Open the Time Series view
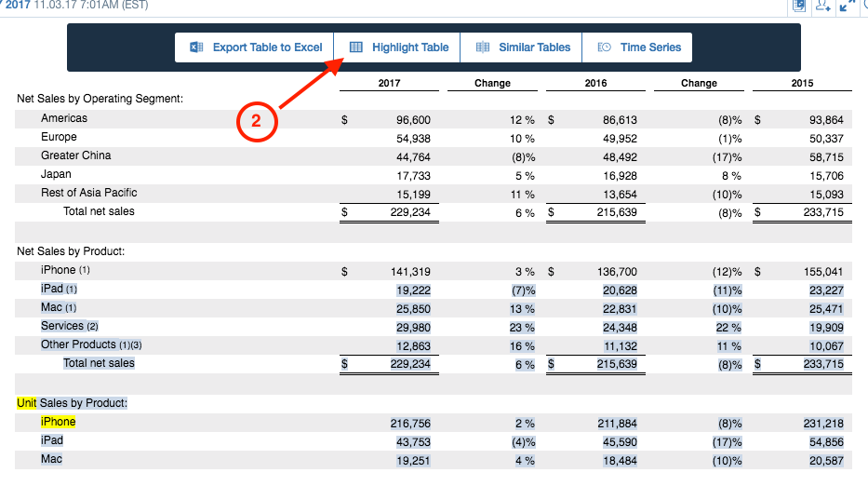868x486 pixels. tap(637, 47)
